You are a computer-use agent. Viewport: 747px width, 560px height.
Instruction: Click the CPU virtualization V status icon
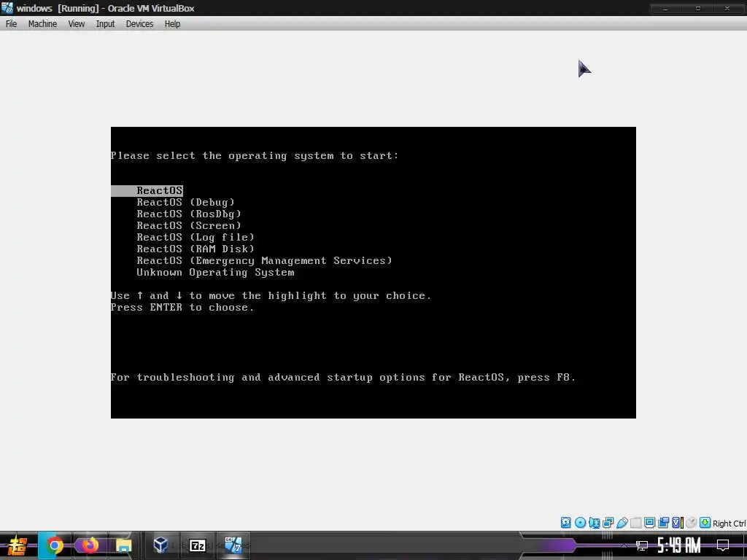tap(678, 522)
